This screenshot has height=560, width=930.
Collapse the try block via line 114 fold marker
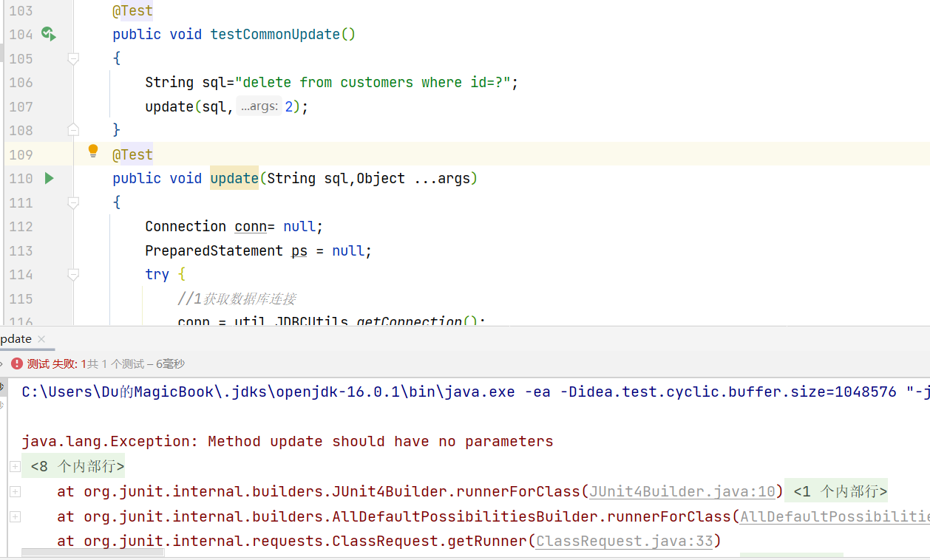[x=72, y=274]
